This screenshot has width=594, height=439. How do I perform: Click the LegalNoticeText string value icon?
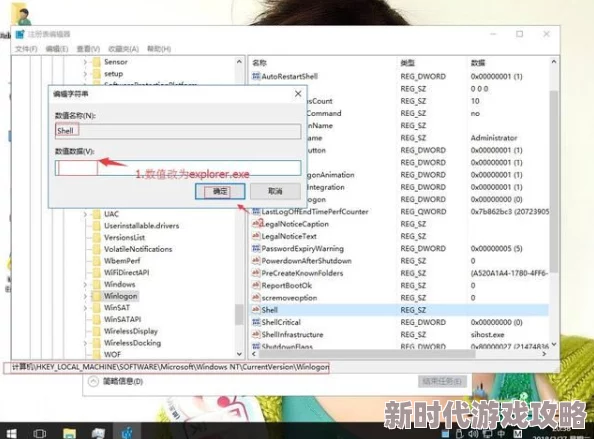point(256,236)
